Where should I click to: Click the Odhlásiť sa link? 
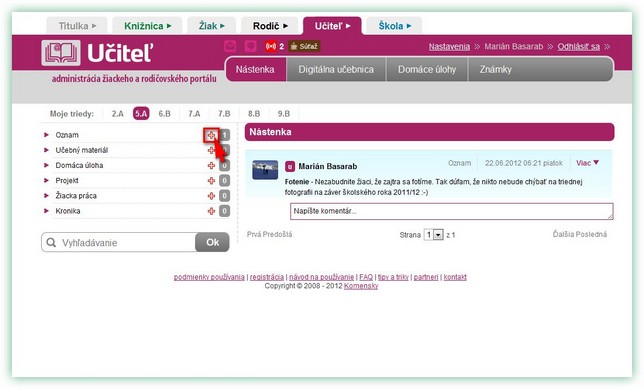click(578, 46)
